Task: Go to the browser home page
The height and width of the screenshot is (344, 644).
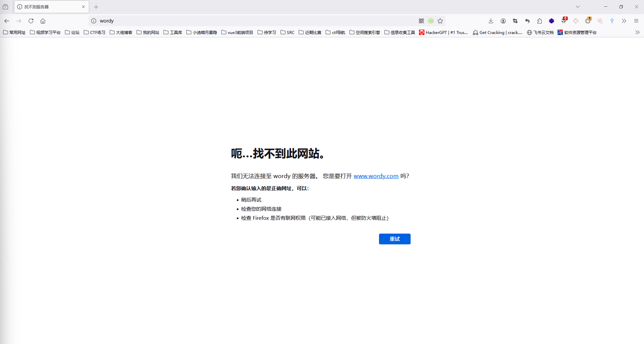Action: [43, 21]
